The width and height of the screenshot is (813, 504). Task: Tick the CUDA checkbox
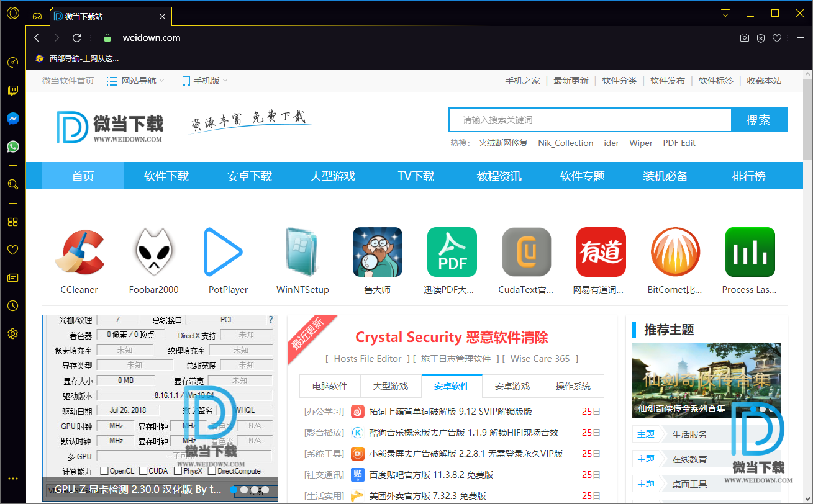143,471
